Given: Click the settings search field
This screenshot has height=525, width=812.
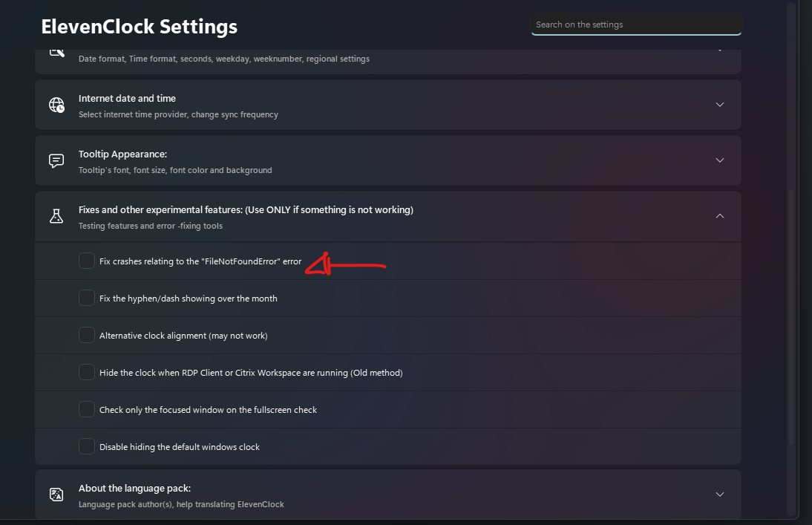Looking at the screenshot, I should tap(635, 24).
